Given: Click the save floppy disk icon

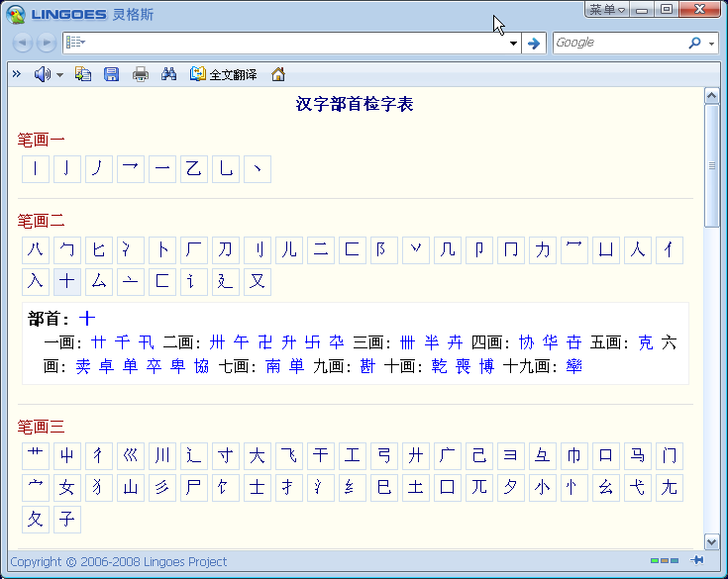Looking at the screenshot, I should coord(112,74).
